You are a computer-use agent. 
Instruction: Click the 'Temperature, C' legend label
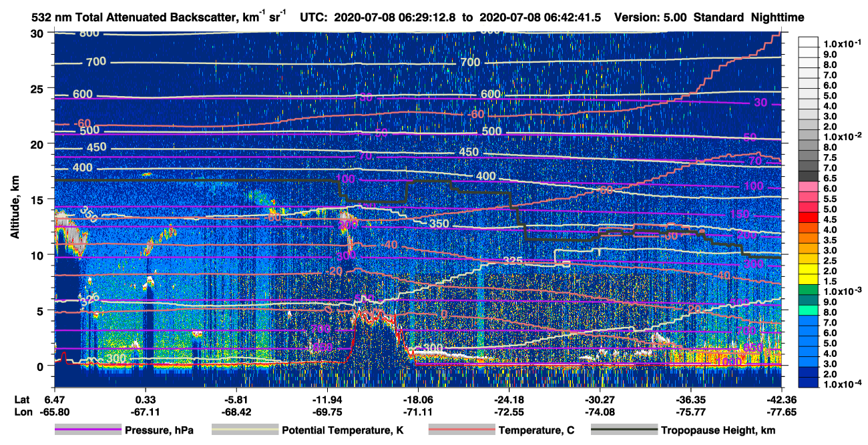tap(536, 431)
